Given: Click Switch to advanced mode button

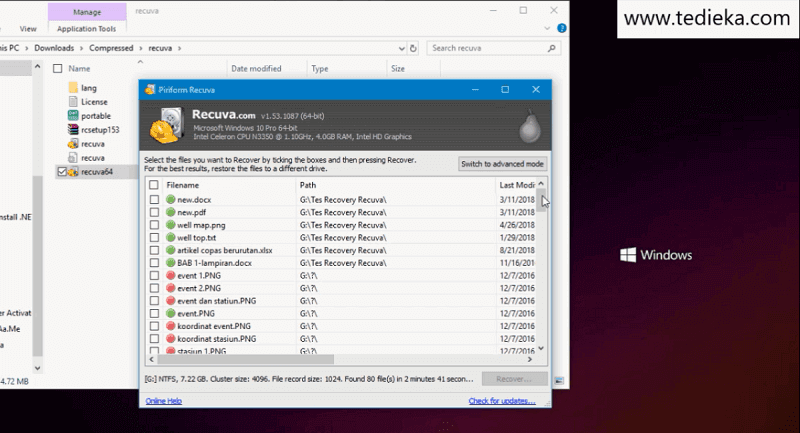Looking at the screenshot, I should 503,164.
